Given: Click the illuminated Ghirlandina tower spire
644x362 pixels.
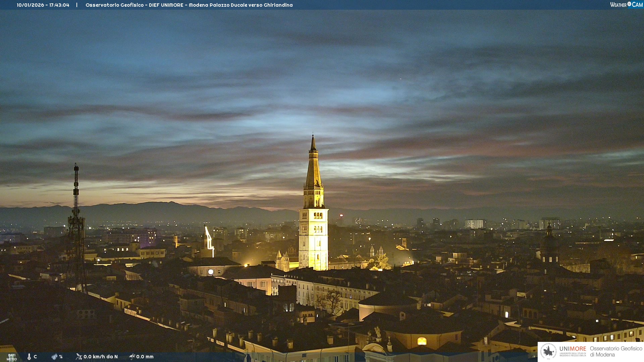Looking at the screenshot, I should click(x=313, y=168).
